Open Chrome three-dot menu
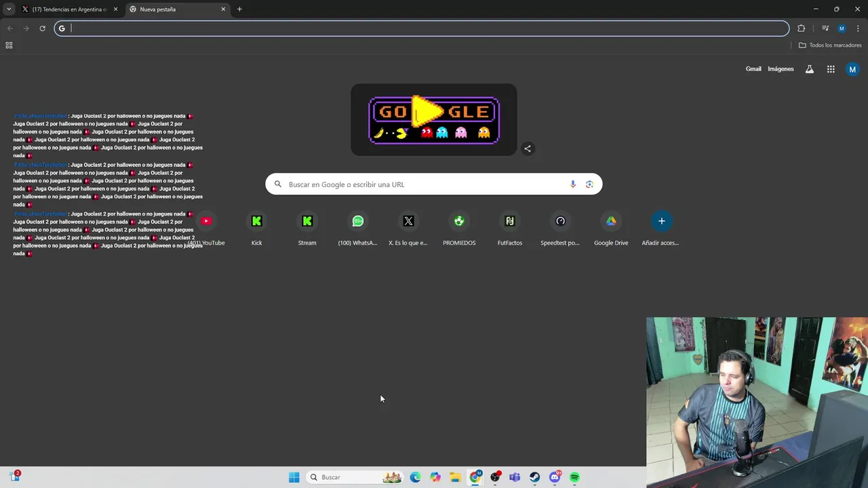868x488 pixels. (x=858, y=28)
